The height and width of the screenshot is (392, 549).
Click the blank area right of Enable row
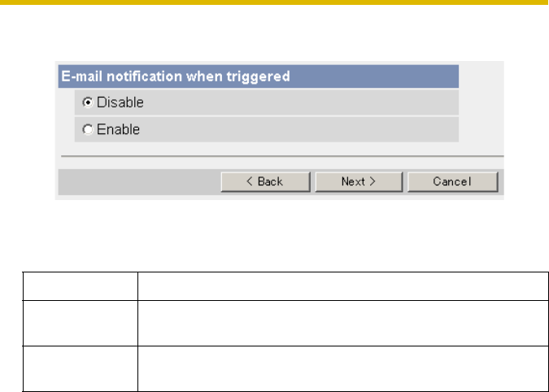click(481, 130)
